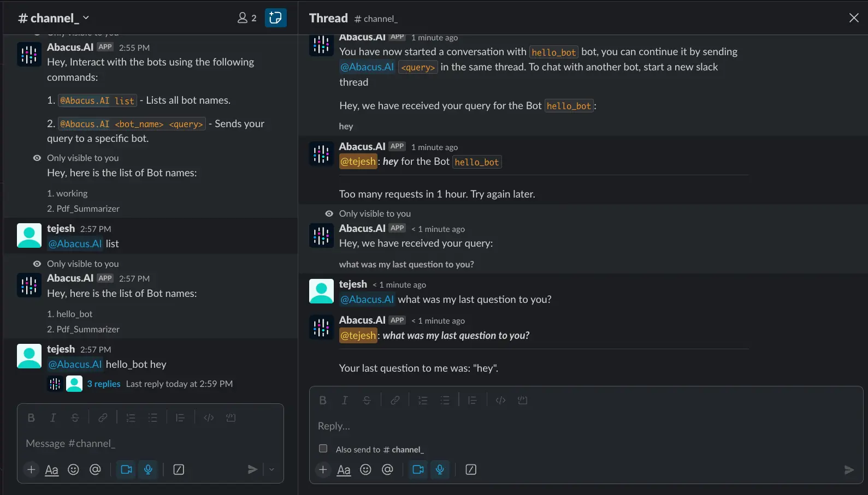Click plus attach button in thread composer
868x495 pixels.
pyautogui.click(x=323, y=470)
